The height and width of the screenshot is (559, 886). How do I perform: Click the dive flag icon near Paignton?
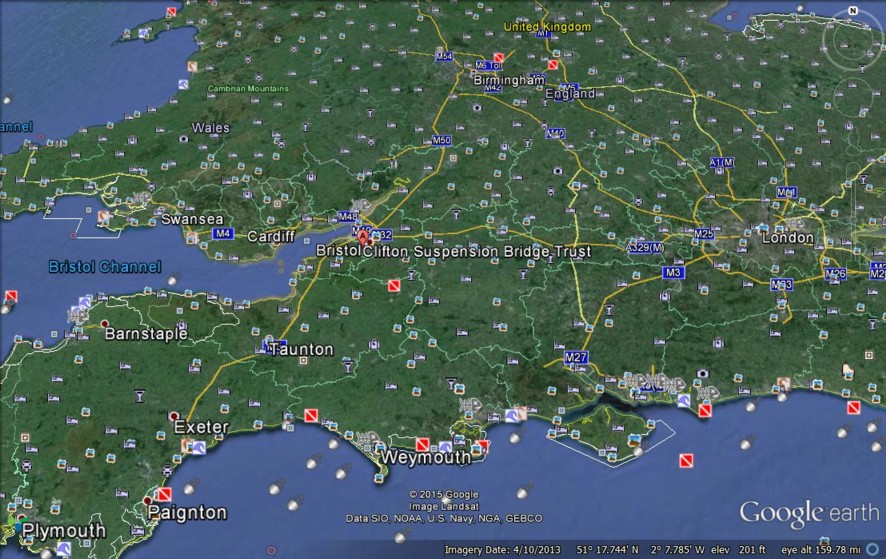pyautogui.click(x=164, y=493)
